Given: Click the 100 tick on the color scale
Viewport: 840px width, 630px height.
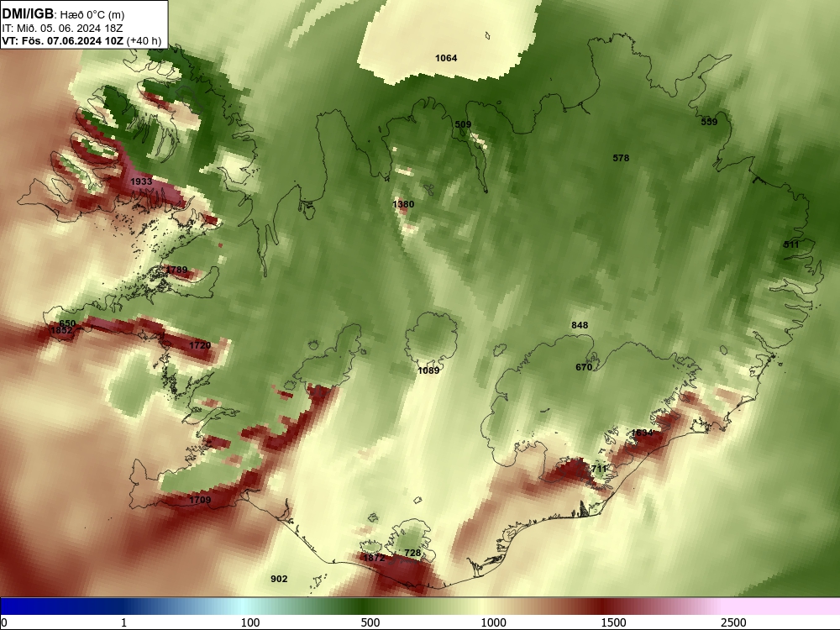Looking at the screenshot, I should coord(250,622).
